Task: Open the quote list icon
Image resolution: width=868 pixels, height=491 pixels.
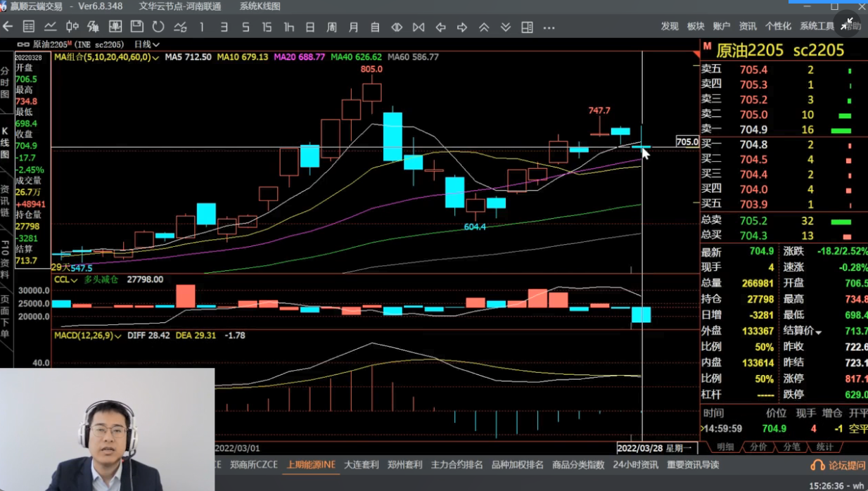Action: [29, 27]
